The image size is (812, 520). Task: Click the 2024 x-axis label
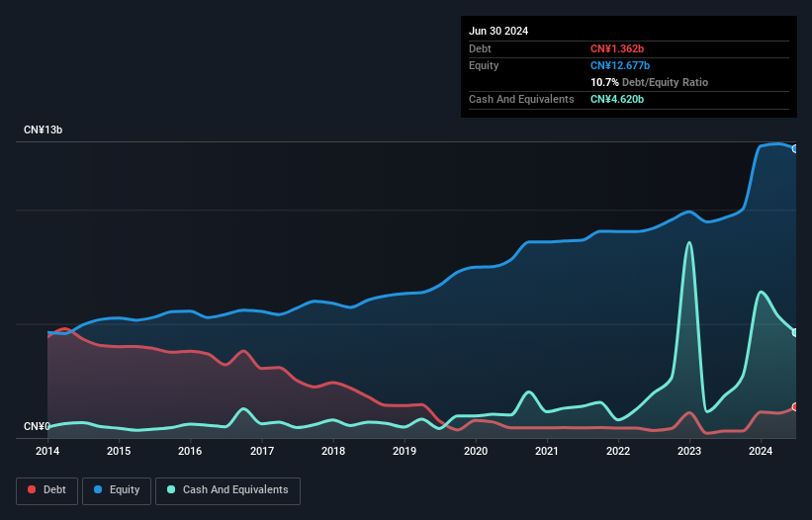pyautogui.click(x=761, y=451)
